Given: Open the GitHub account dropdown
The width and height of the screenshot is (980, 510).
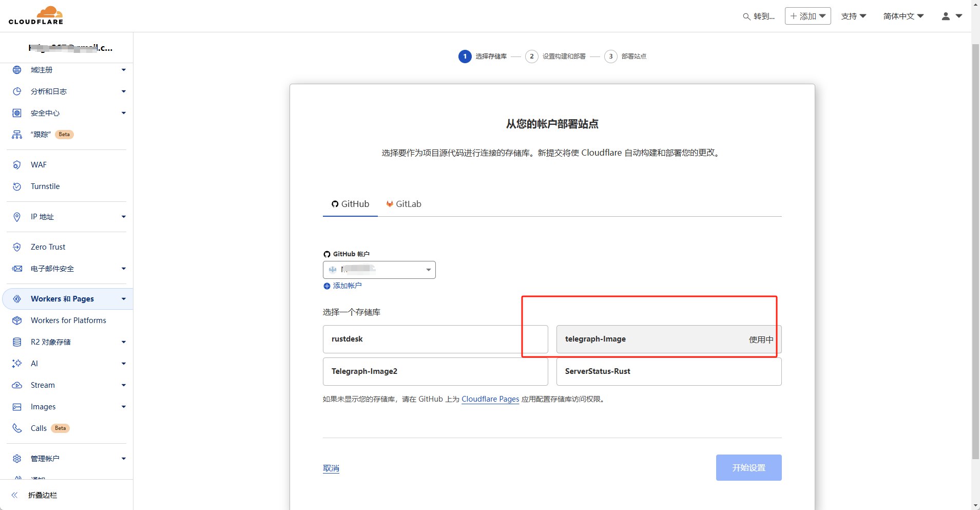Looking at the screenshot, I should click(x=379, y=270).
